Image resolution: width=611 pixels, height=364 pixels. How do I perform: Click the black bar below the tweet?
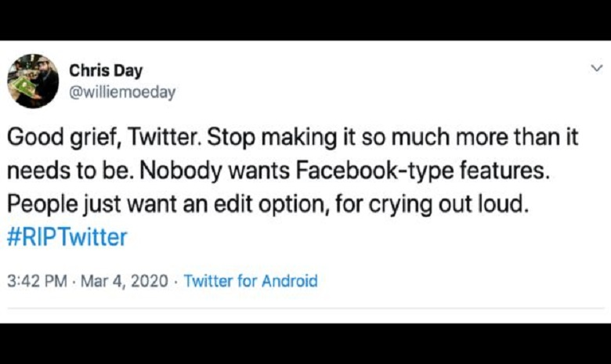(x=305, y=343)
